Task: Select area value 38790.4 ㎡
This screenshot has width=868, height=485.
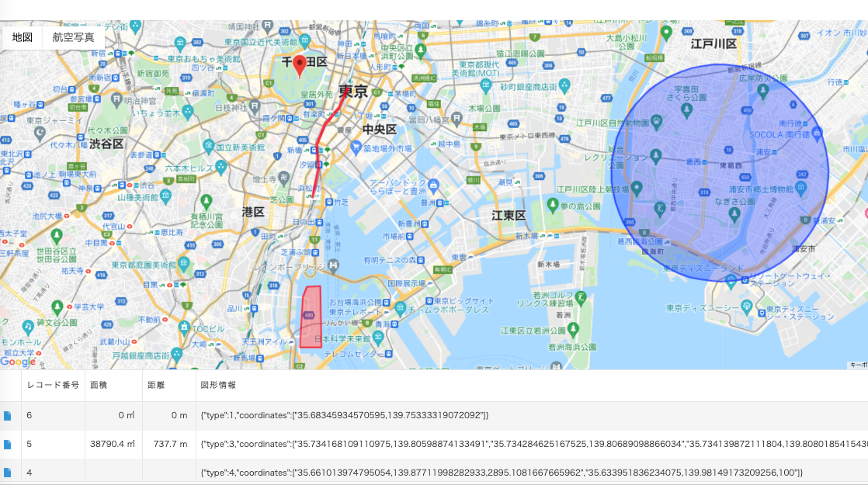Action: point(113,444)
